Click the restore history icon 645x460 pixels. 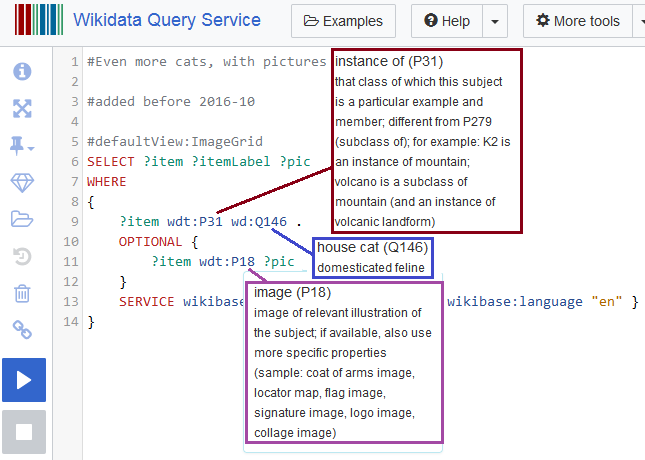pos(22,256)
